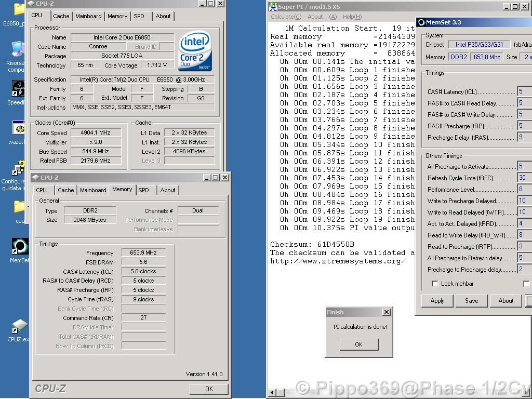Close the Finish dialog with its X button
Screen dimensions: 532x399
386,312
